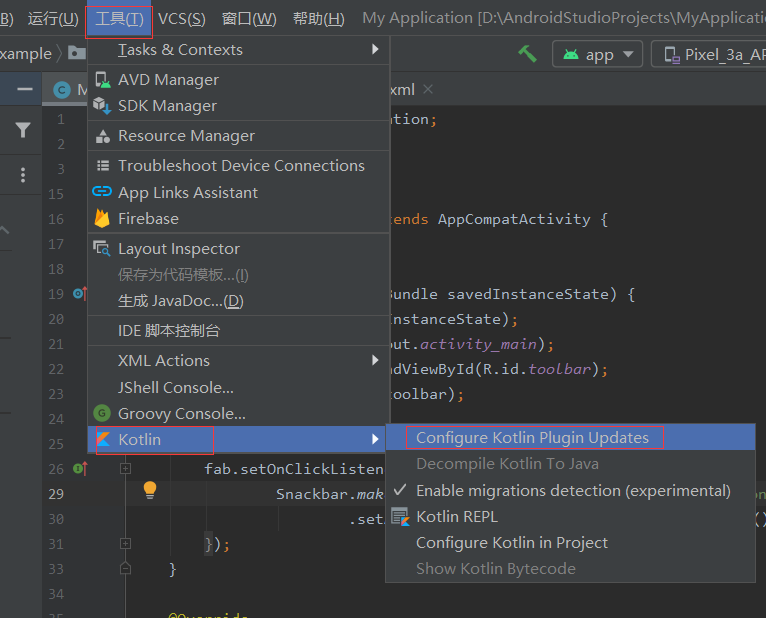Select Decompile Kotlin To Java

pyautogui.click(x=570, y=464)
